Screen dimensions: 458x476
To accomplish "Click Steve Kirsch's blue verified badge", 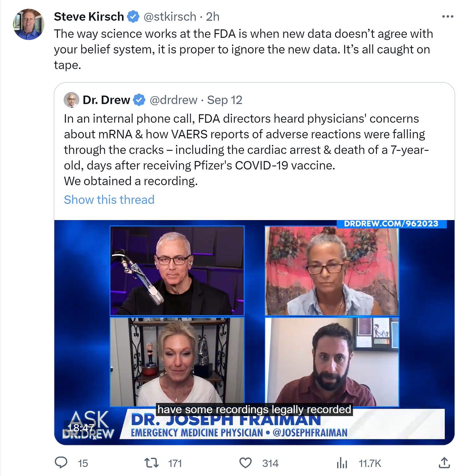I will pyautogui.click(x=133, y=17).
